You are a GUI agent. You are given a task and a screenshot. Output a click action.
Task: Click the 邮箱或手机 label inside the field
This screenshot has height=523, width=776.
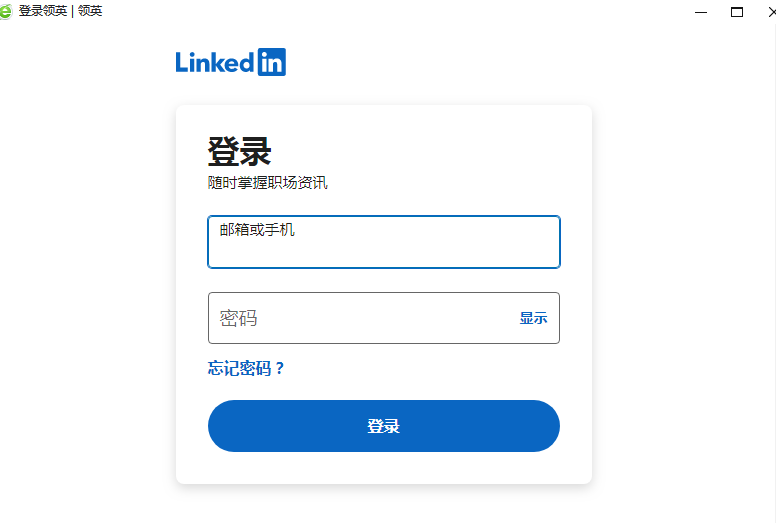[257, 229]
